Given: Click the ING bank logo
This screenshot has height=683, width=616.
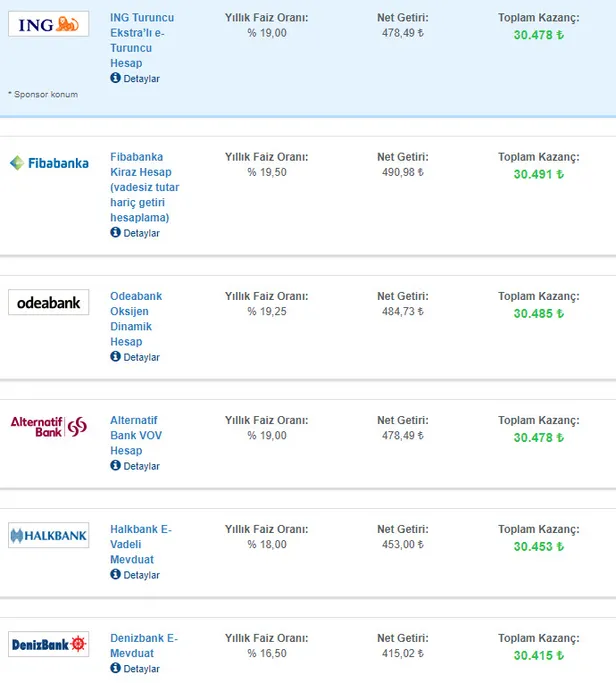Looking at the screenshot, I should click(x=48, y=24).
